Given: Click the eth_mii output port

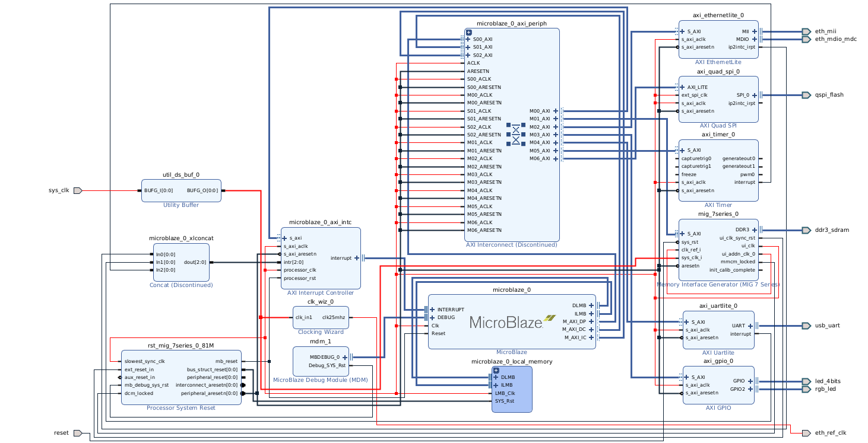Looking at the screenshot, I should point(806,31).
